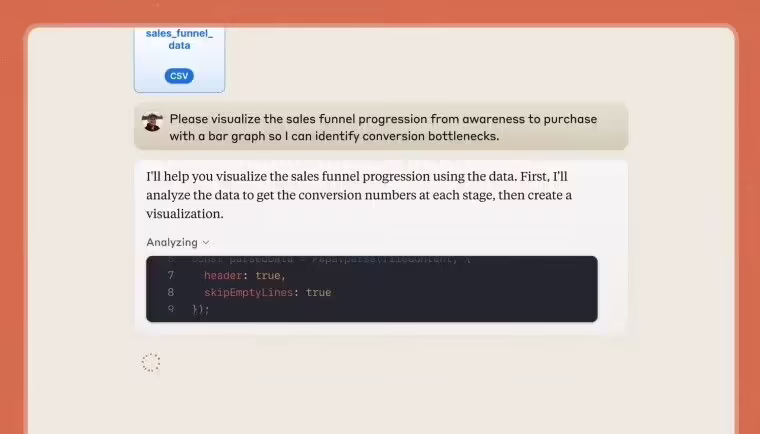Click line number 8 in code block
Image resolution: width=760 pixels, height=434 pixels.
coord(171,292)
